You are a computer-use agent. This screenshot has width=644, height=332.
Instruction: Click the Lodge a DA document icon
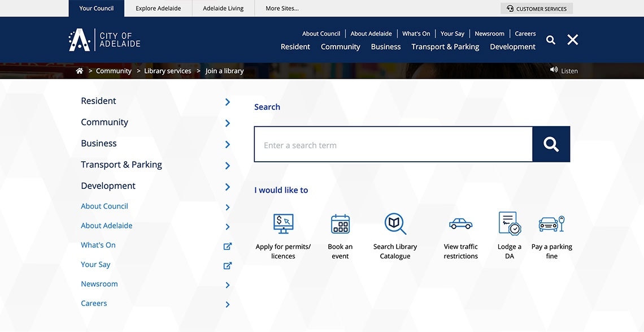pos(510,223)
